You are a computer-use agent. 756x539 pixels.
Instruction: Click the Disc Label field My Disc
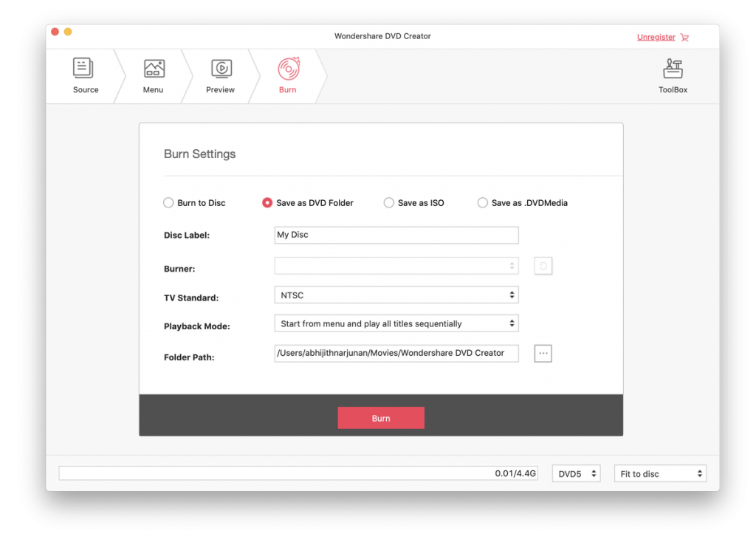396,236
